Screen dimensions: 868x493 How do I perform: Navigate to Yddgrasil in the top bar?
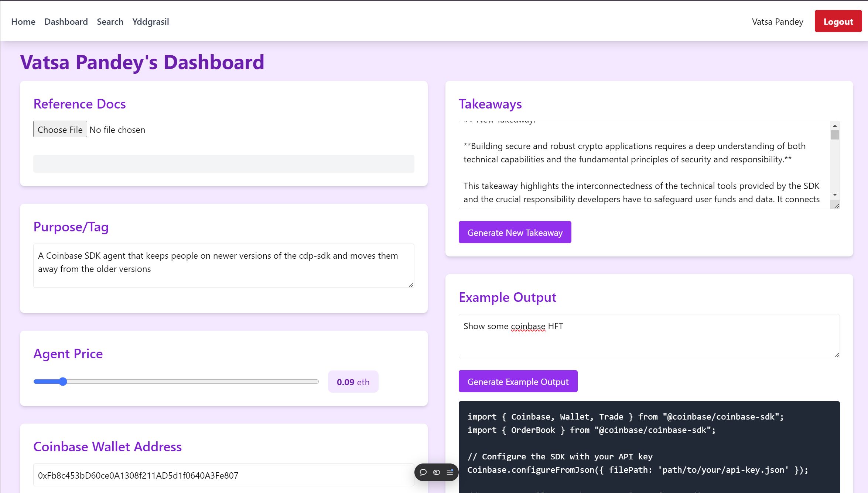click(x=151, y=22)
